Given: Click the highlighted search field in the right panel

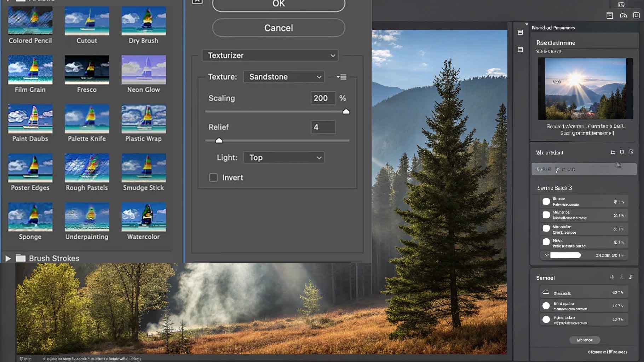Looking at the screenshot, I should tap(584, 169).
